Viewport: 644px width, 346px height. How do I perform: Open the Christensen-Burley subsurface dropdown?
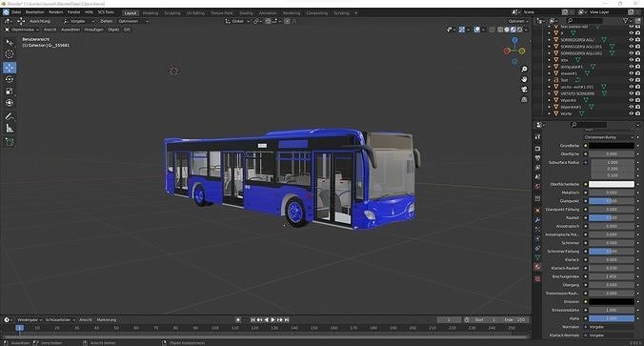click(609, 137)
